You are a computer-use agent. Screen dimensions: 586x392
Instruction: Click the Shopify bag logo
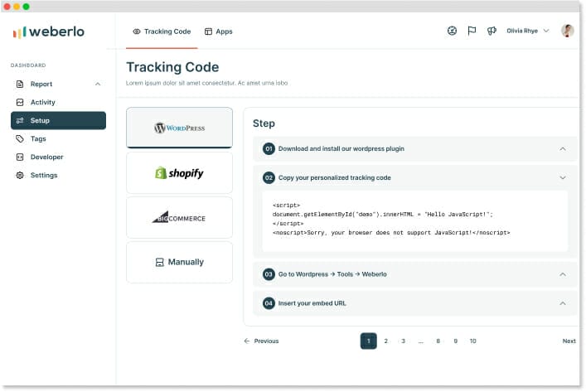161,172
